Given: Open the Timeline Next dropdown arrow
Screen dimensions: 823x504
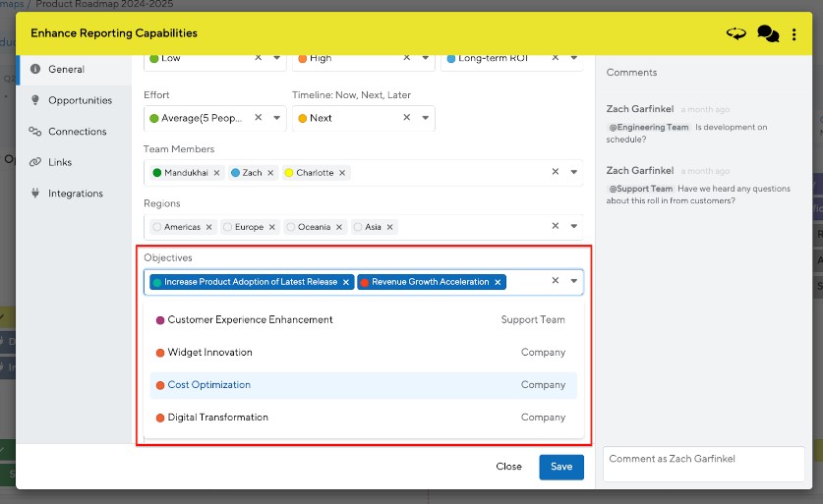Looking at the screenshot, I should 426,118.
